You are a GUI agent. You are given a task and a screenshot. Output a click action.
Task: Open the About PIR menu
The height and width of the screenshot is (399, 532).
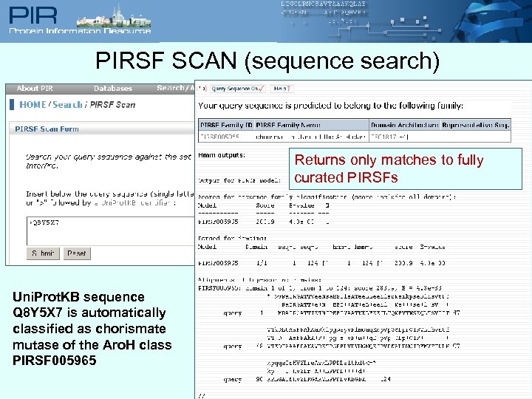click(35, 89)
